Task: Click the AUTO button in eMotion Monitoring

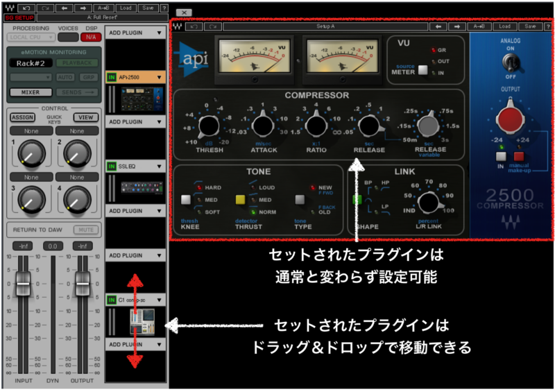Action: [x=65, y=77]
